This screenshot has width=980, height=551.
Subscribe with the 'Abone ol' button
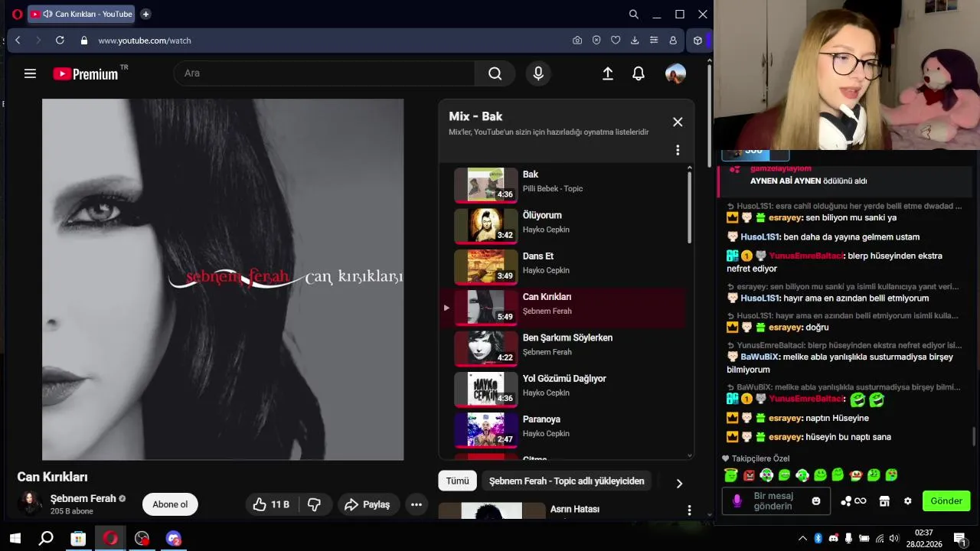(x=170, y=504)
